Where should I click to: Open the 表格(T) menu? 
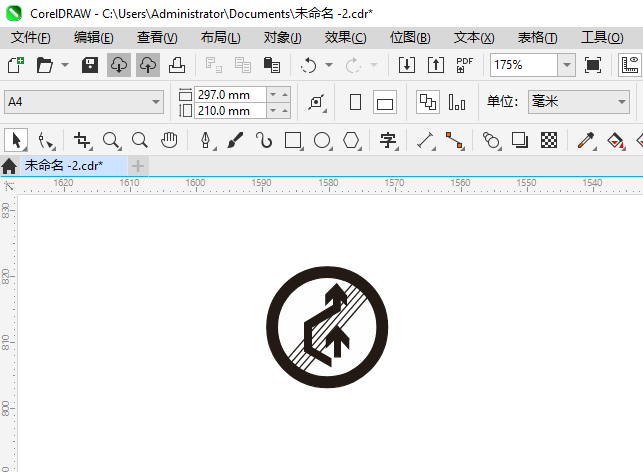(538, 38)
